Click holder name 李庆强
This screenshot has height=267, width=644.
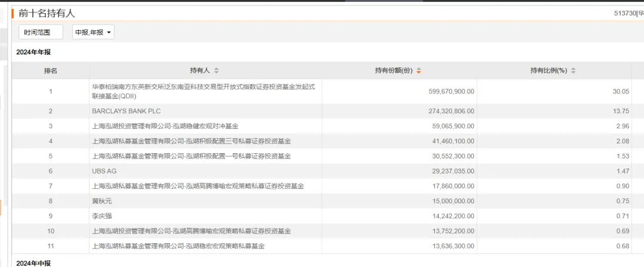[x=101, y=216]
